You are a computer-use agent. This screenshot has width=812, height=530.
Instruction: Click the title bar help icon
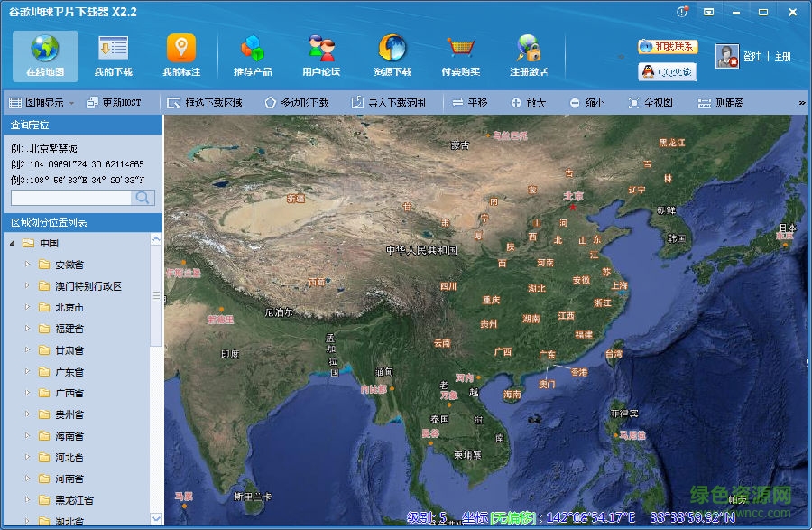(x=683, y=12)
